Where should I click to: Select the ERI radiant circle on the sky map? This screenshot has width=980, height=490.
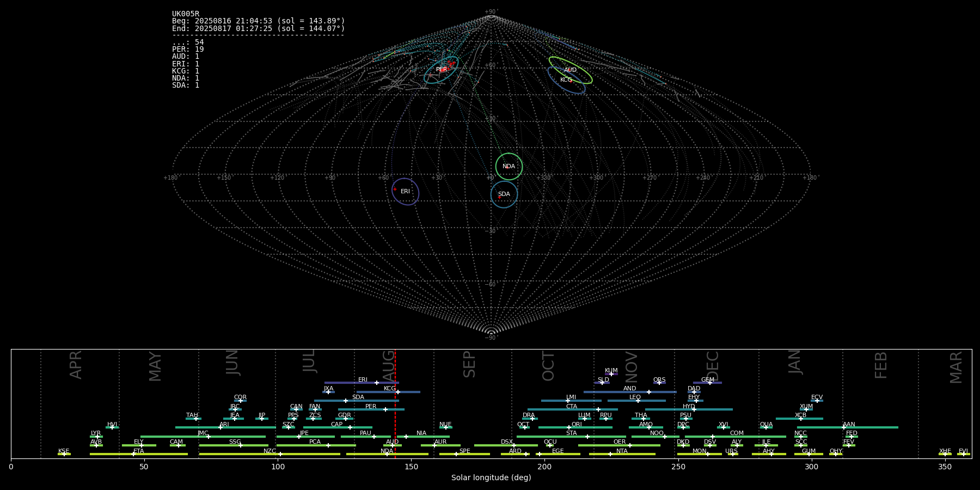[x=406, y=192]
